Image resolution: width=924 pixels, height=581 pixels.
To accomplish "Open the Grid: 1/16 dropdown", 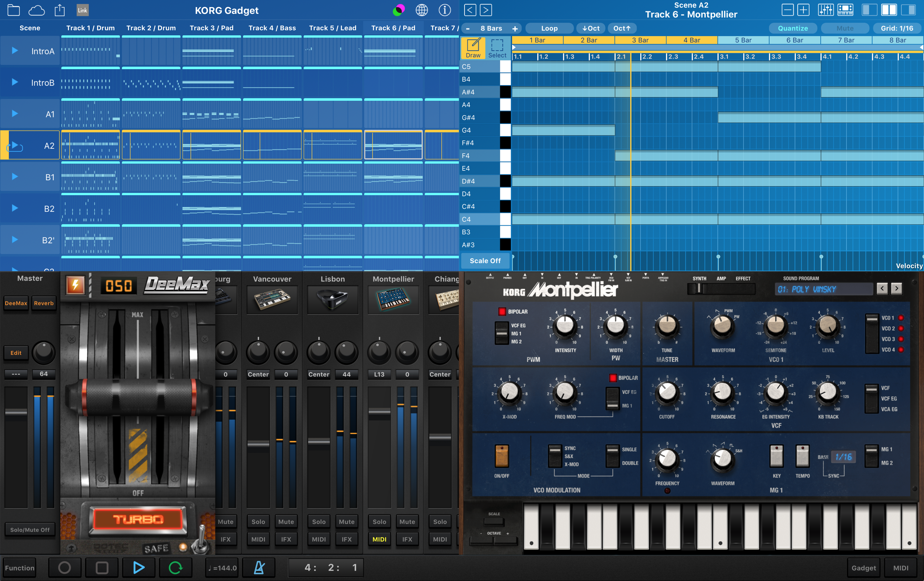I will (897, 28).
